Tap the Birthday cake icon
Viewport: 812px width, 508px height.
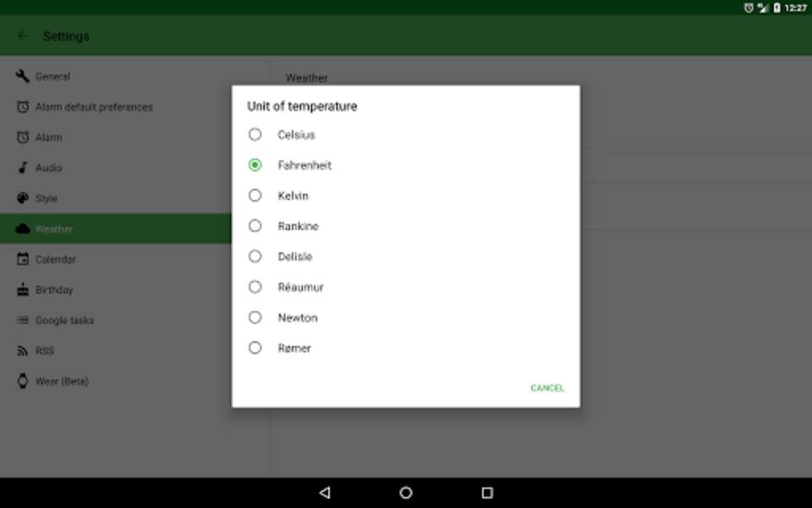22,290
